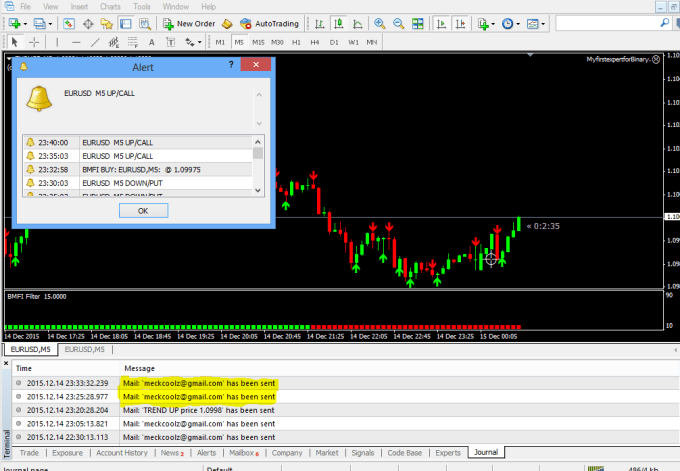Select the Trendline drawing tool
Image resolution: width=680 pixels, height=471 pixels.
pos(95,42)
